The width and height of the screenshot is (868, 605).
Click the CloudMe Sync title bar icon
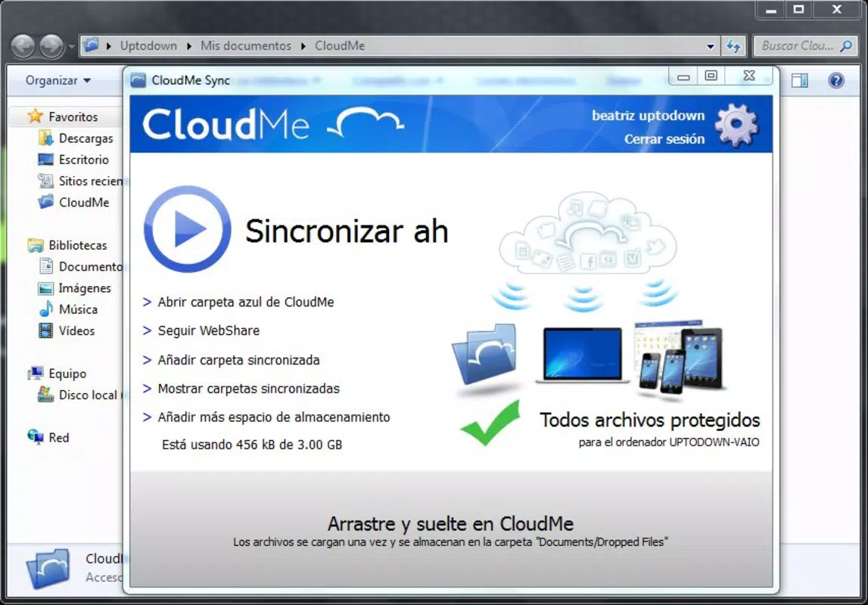pos(138,80)
